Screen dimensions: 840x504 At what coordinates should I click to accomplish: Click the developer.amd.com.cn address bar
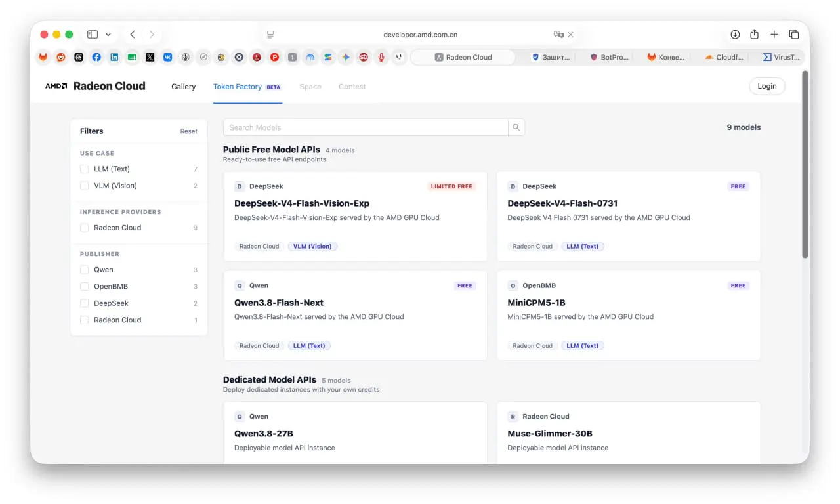(x=420, y=35)
